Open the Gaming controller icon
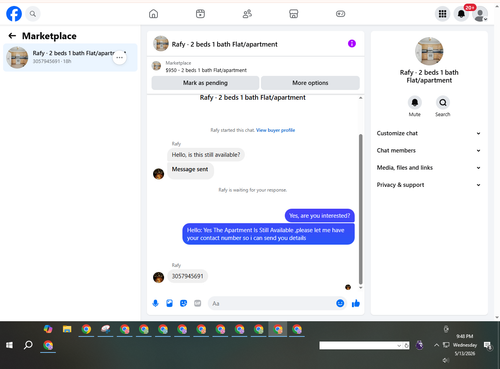The image size is (500, 369). pyautogui.click(x=340, y=14)
